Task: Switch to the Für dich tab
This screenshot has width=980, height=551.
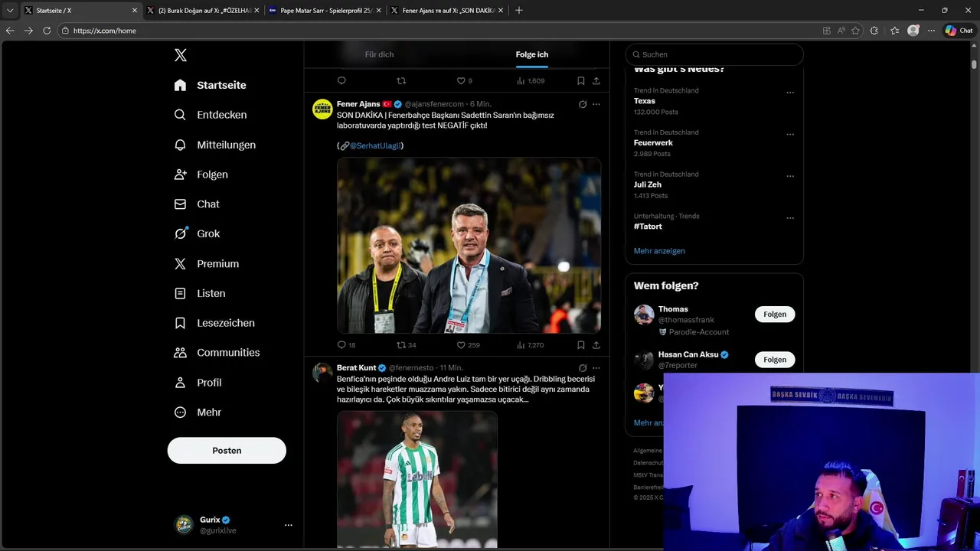Action: 379,54
